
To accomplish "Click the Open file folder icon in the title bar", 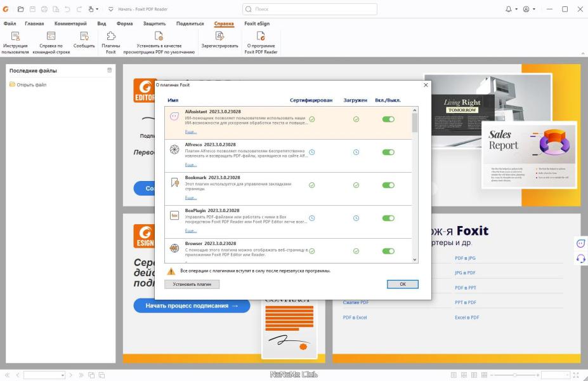I will pyautogui.click(x=21, y=9).
